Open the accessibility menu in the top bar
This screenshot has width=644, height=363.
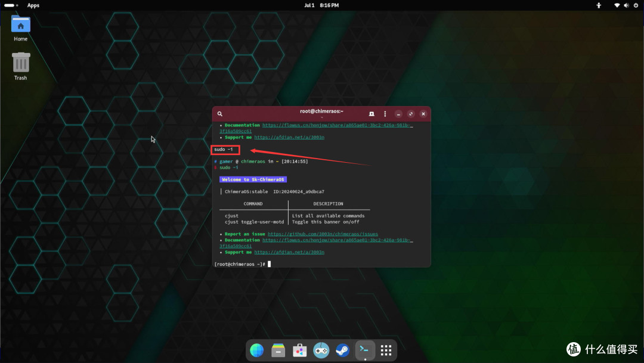599,5
